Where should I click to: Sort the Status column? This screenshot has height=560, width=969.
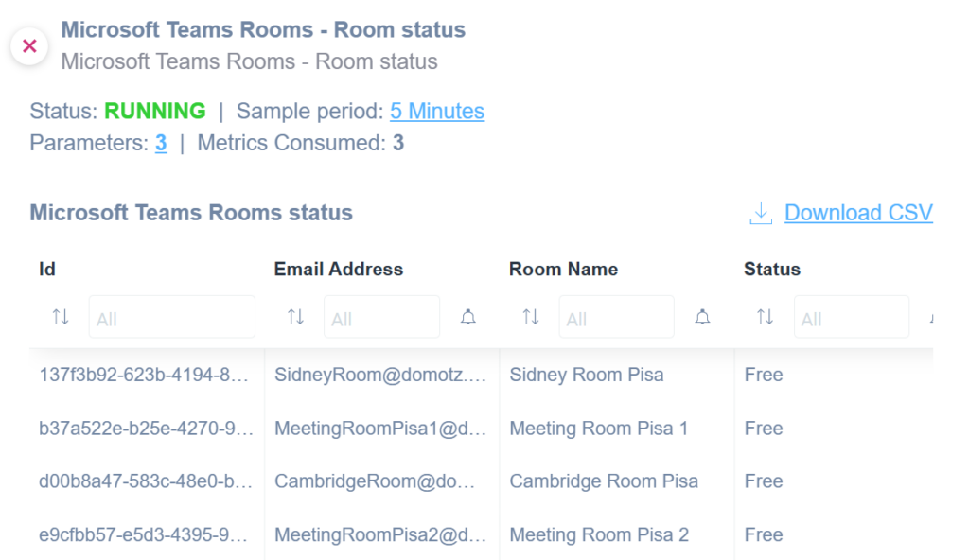[765, 317]
